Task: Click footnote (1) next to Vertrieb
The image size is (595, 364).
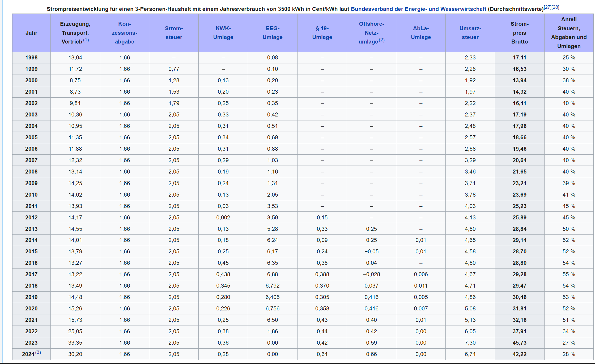Action: coord(86,40)
